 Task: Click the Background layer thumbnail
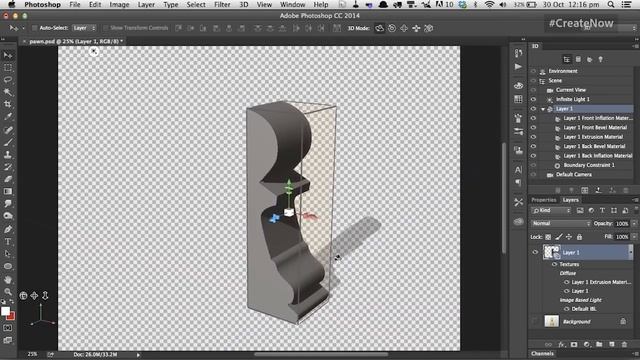(551, 321)
